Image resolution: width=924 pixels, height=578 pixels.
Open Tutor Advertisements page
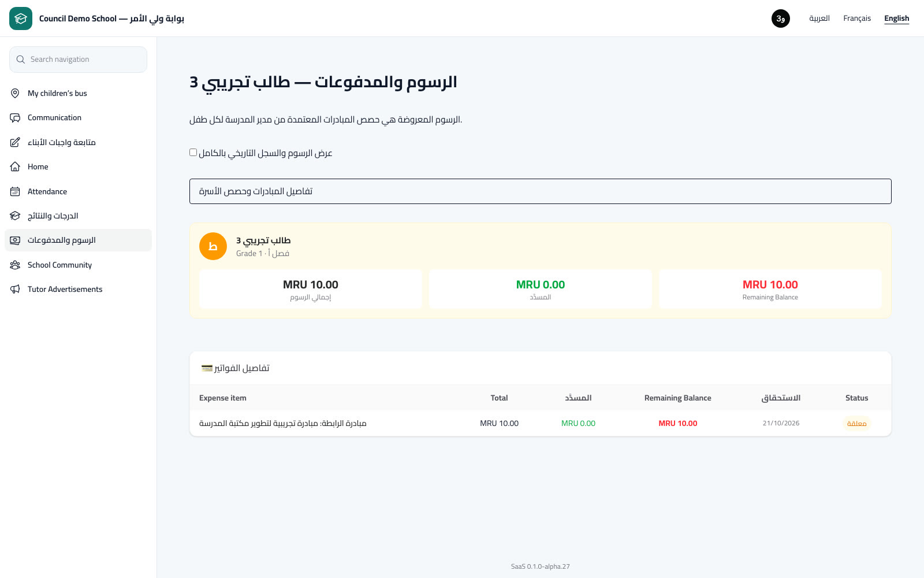(x=78, y=289)
